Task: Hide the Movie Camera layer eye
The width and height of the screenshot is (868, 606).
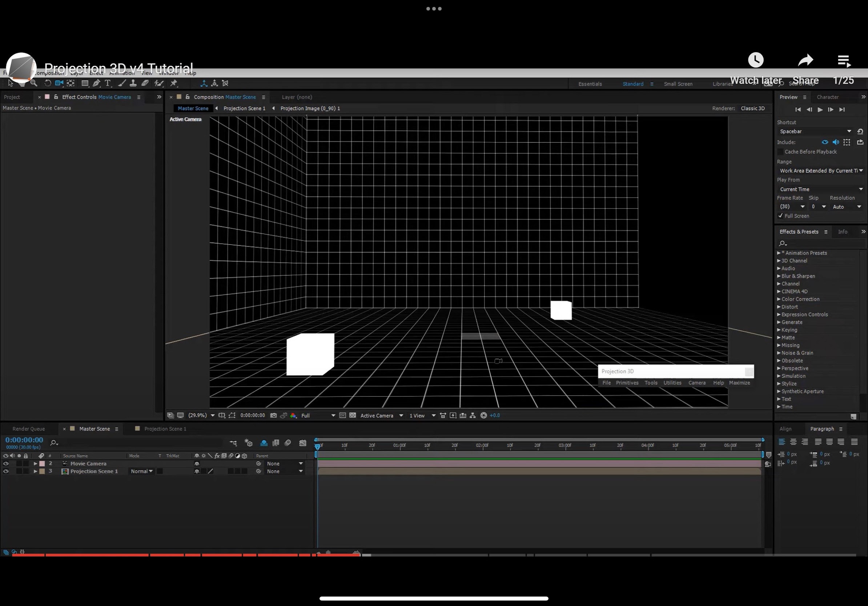Action: pyautogui.click(x=6, y=464)
